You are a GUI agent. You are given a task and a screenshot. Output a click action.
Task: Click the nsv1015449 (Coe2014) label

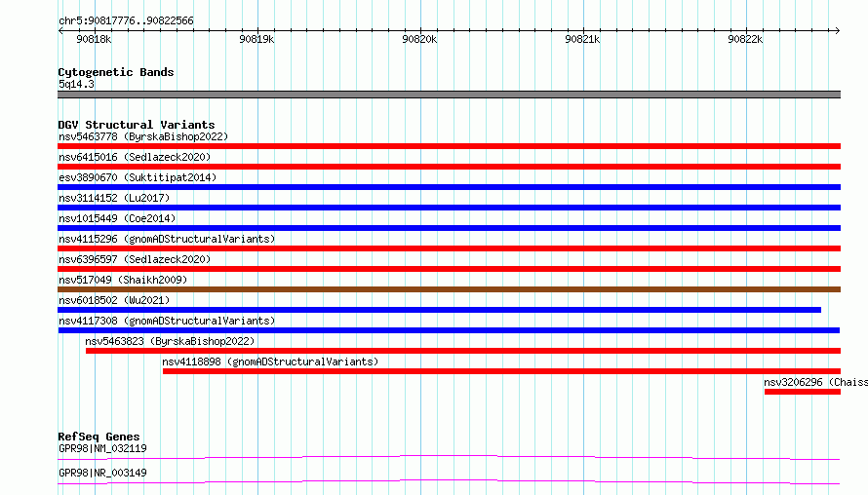(x=117, y=218)
